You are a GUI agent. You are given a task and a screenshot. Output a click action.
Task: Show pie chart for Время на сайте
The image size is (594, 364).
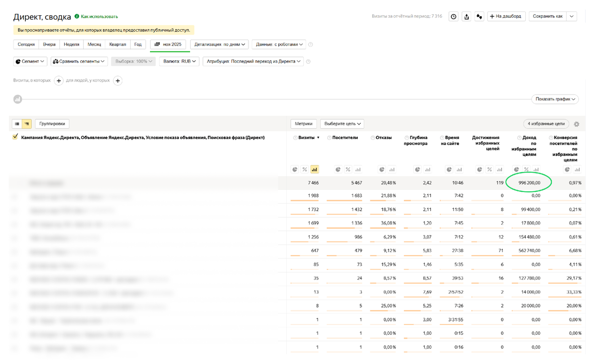pos(449,170)
